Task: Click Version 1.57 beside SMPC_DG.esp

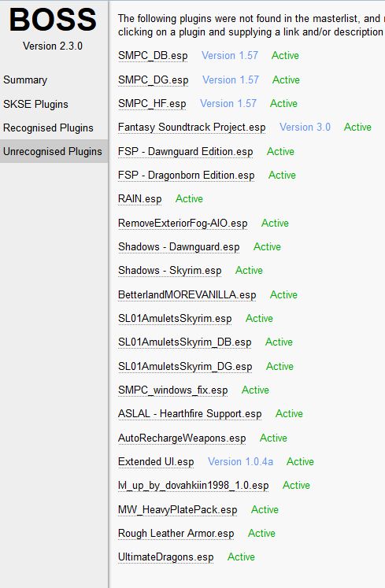Action: [231, 80]
